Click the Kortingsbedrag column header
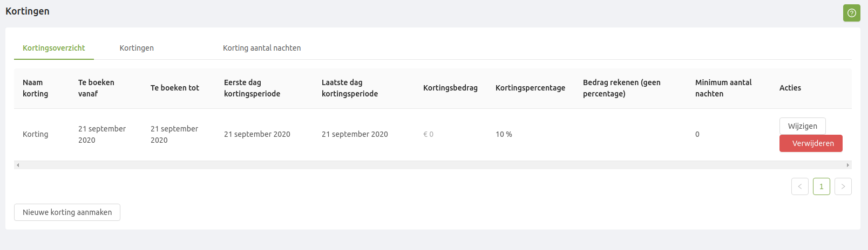 (450, 88)
